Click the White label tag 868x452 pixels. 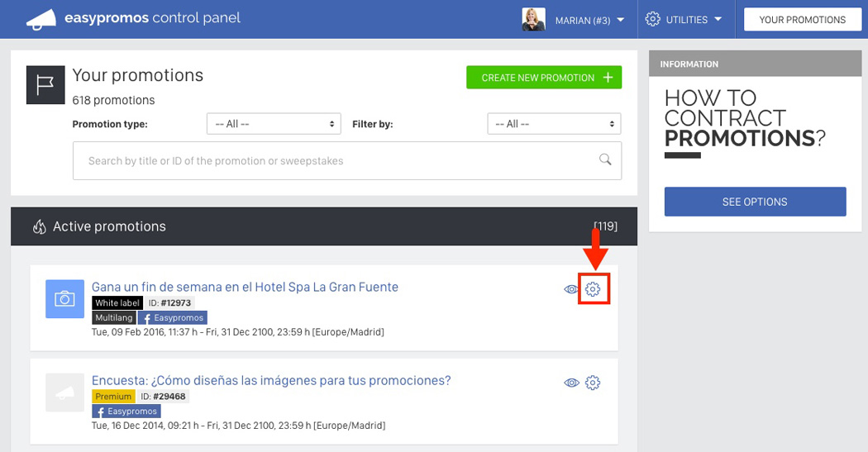(x=117, y=302)
